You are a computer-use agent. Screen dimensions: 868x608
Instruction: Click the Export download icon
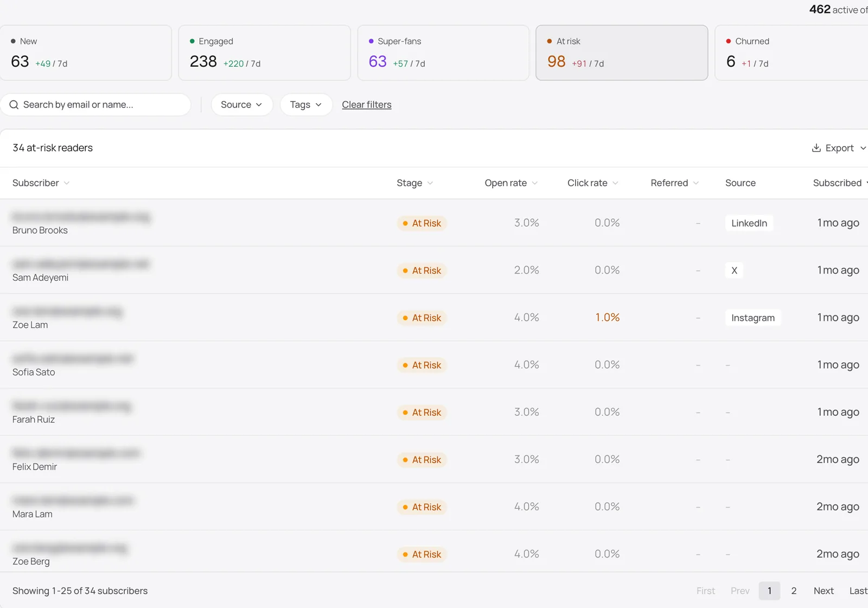click(816, 148)
